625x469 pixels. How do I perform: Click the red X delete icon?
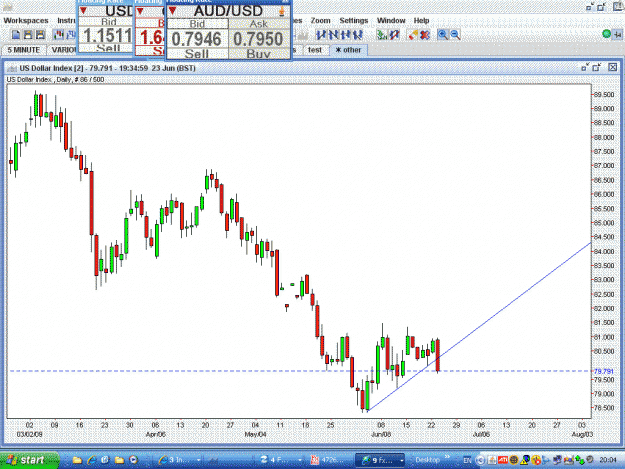(x=425, y=35)
